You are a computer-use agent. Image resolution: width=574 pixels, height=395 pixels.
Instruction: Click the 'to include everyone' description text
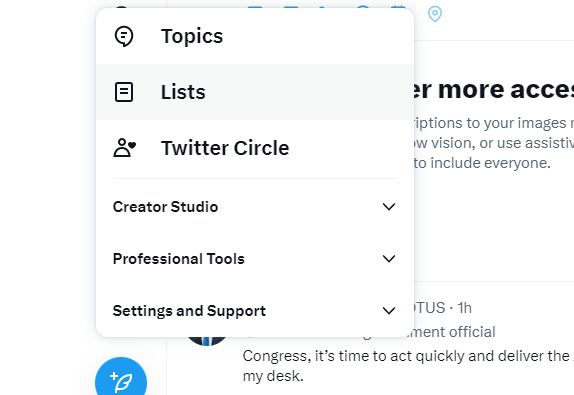click(482, 163)
